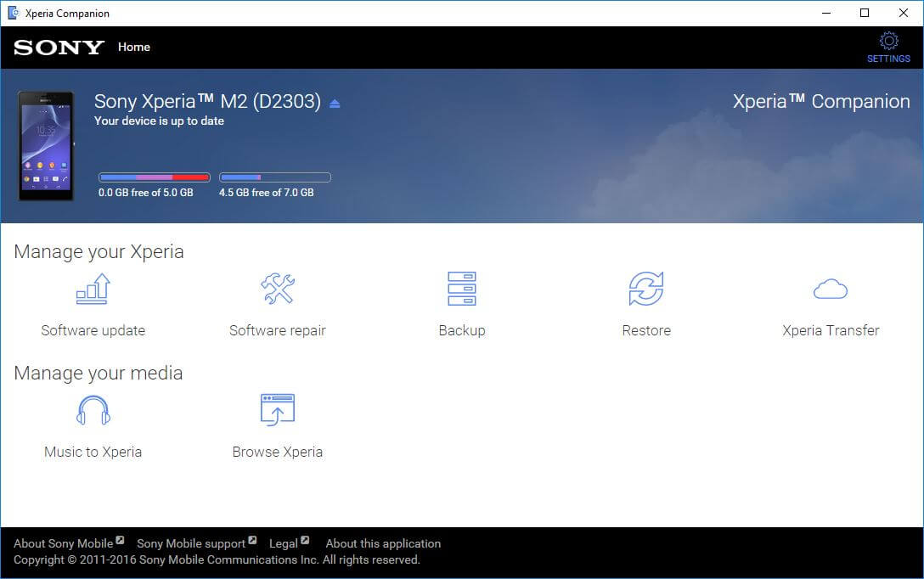The height and width of the screenshot is (579, 924).
Task: Click the external link icon beside About Sony Mobile
Action: (120, 540)
